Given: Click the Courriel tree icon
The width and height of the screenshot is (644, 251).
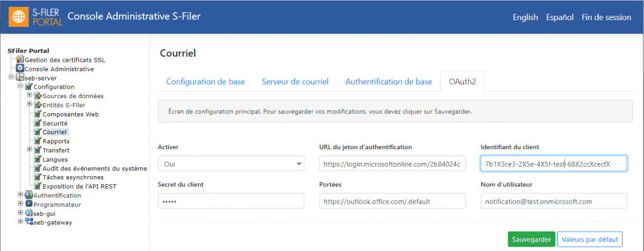Looking at the screenshot, I should coord(38,132).
